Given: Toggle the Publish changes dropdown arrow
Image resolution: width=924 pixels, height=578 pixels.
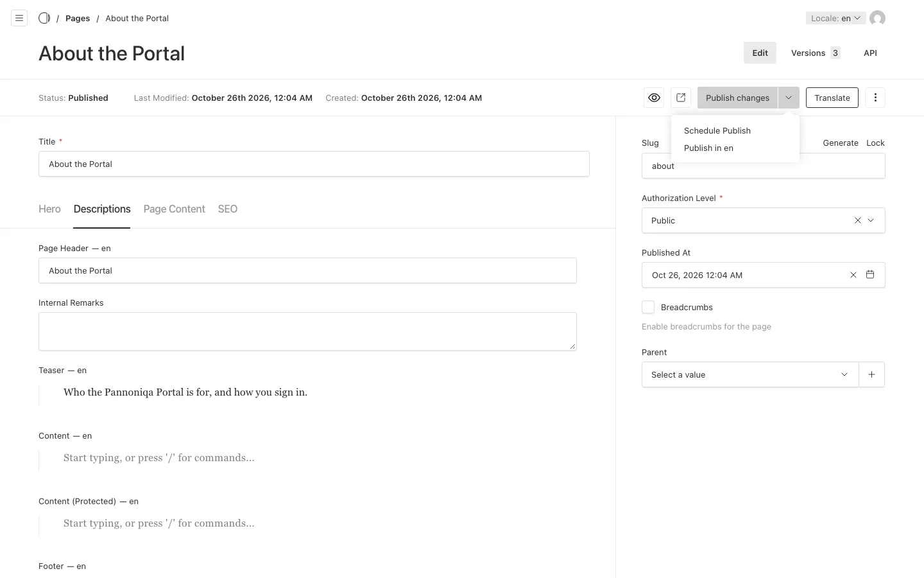Looking at the screenshot, I should [789, 98].
